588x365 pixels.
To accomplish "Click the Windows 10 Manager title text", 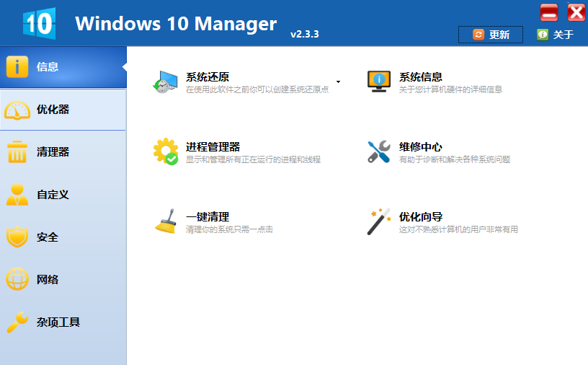I will pyautogui.click(x=176, y=24).
